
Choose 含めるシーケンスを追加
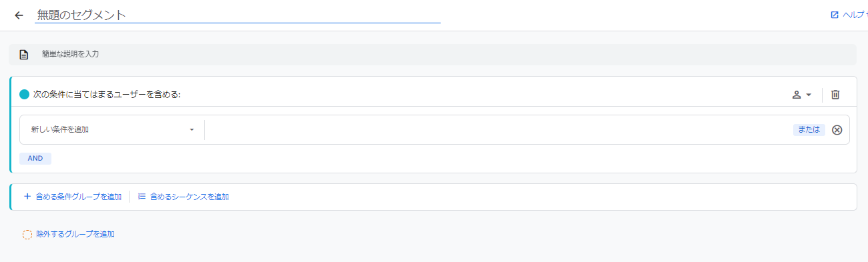190,197
